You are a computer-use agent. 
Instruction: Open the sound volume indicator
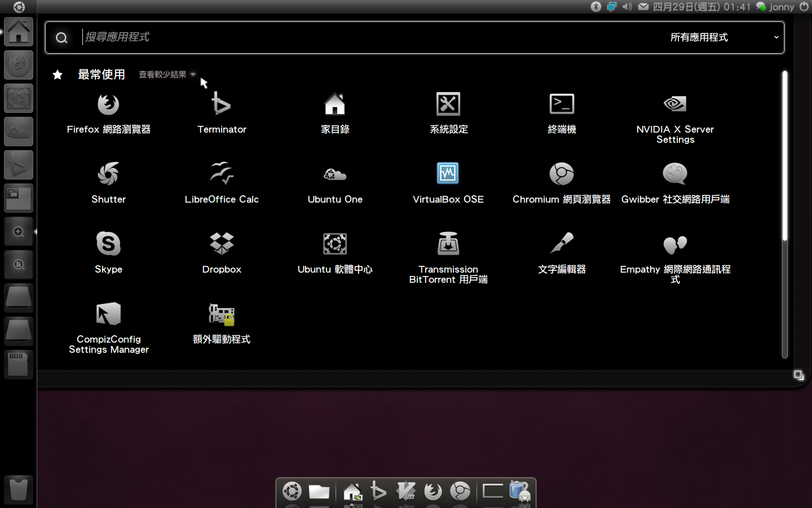coord(627,7)
